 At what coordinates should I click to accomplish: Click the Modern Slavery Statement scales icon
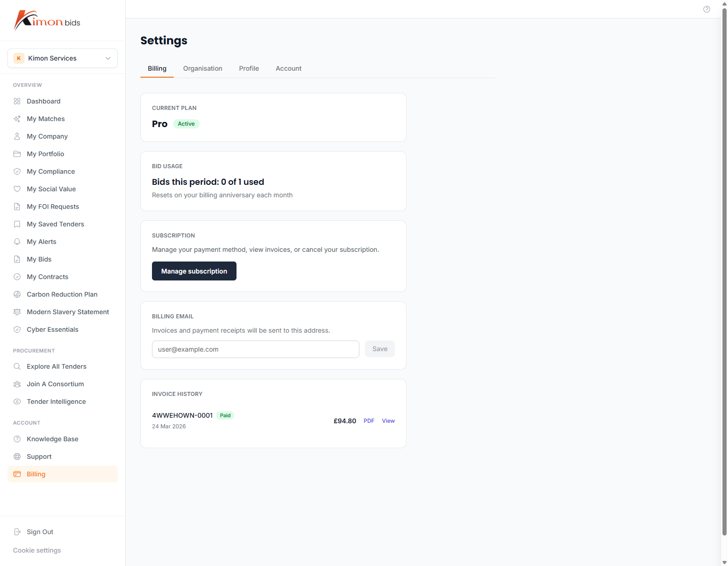pos(17,312)
